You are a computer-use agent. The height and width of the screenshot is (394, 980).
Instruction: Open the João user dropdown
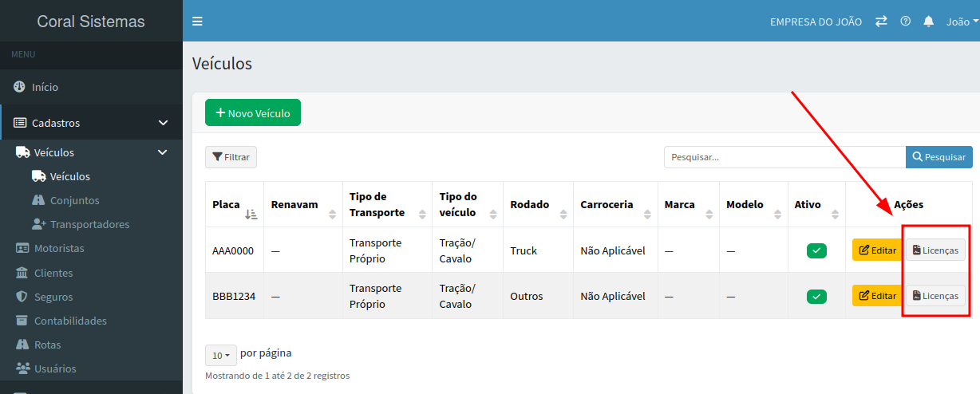tap(962, 22)
